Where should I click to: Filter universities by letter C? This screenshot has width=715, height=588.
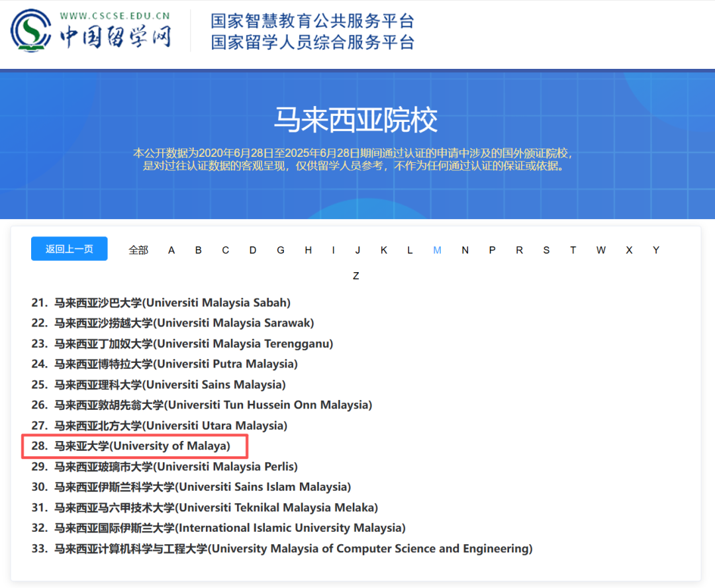coord(225,250)
